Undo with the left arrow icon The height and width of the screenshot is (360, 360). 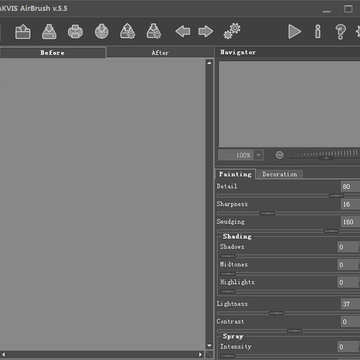point(183,32)
